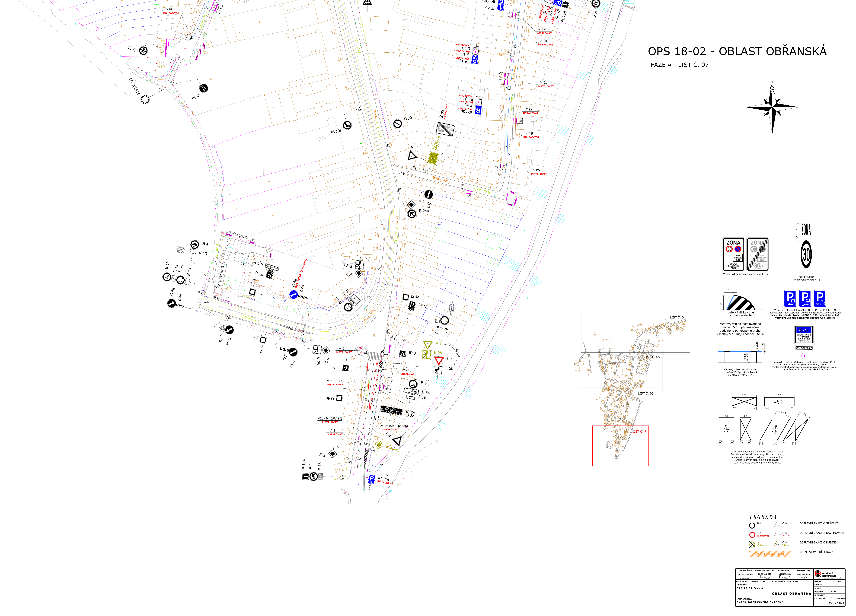Click the IP 10a dead-end sign

(x=306, y=477)
